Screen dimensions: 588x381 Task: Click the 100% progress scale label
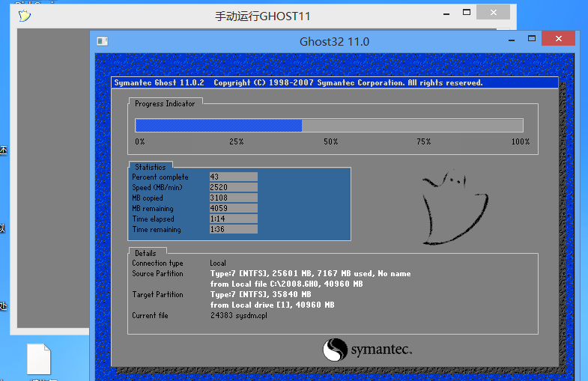(521, 141)
